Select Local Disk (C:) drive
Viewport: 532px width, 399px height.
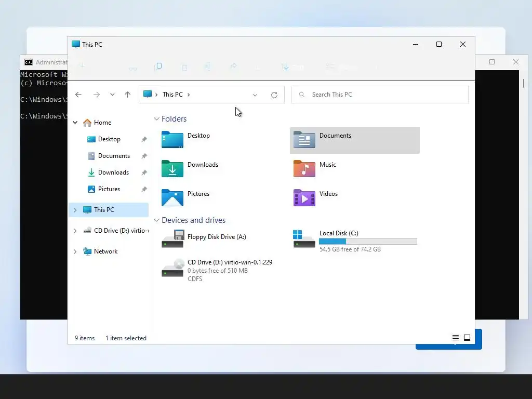coord(355,241)
